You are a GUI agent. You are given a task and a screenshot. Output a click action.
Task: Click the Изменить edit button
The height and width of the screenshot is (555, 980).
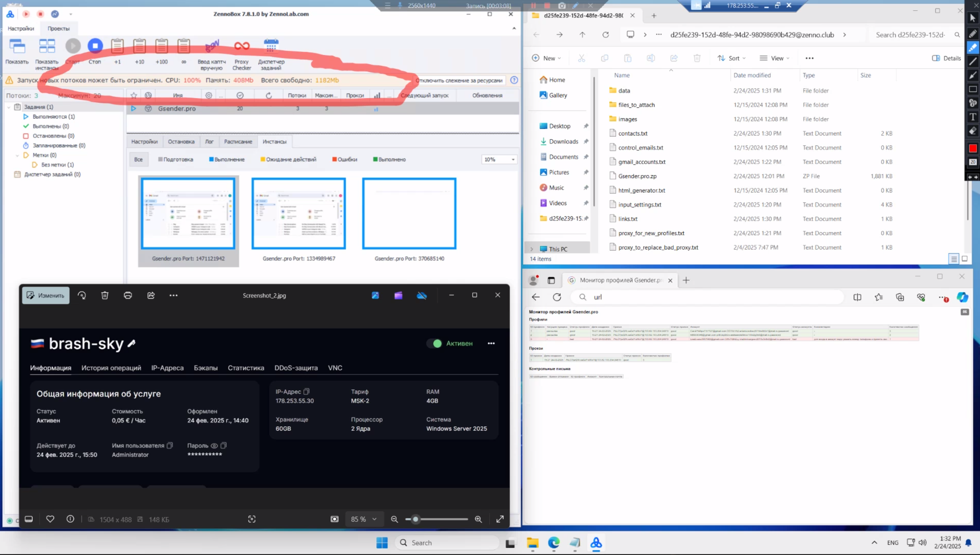[x=46, y=295]
